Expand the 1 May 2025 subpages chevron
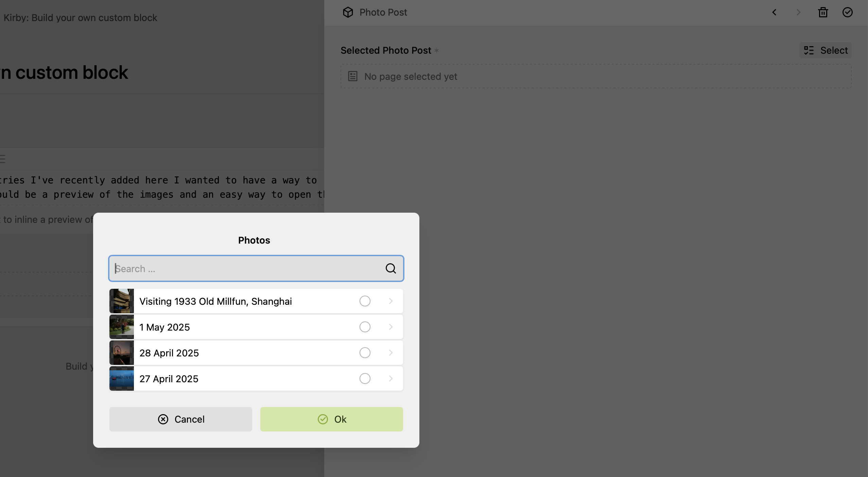868x477 pixels. click(390, 327)
